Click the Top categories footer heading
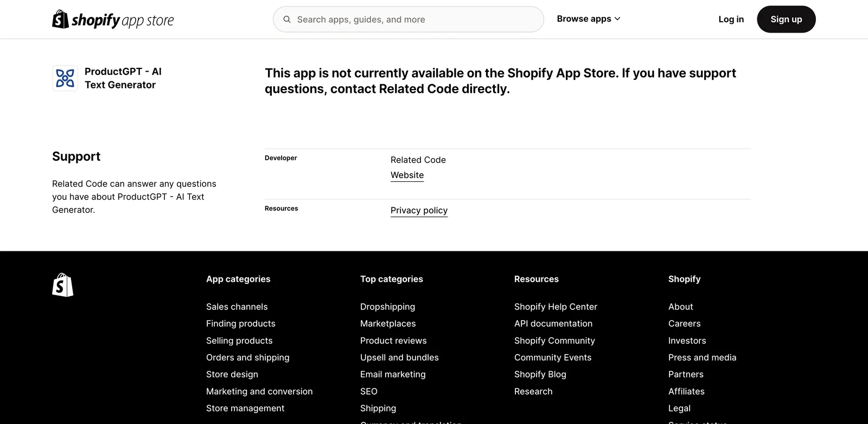This screenshot has height=424, width=868. (x=392, y=279)
